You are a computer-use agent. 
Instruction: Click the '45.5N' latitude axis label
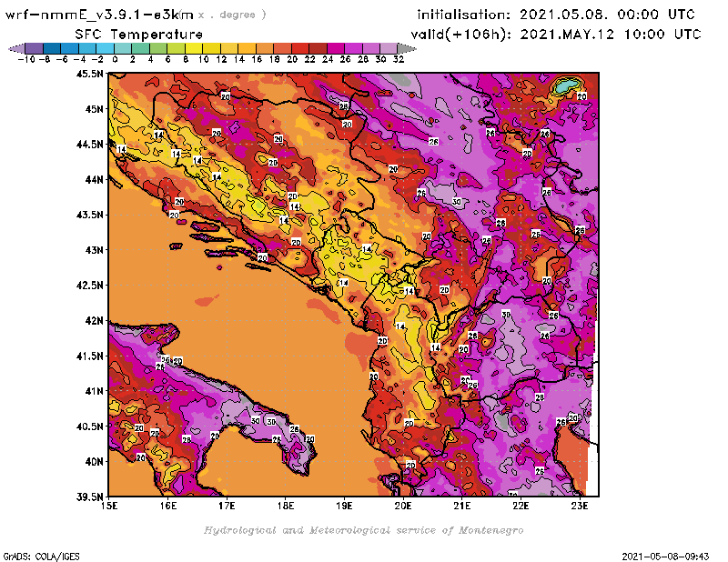click(x=90, y=74)
